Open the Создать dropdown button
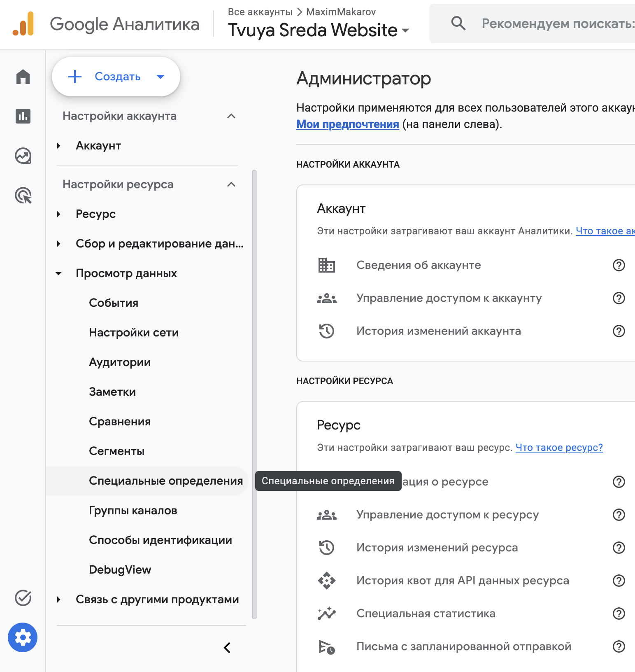Screen dimensions: 635x672 tap(116, 77)
